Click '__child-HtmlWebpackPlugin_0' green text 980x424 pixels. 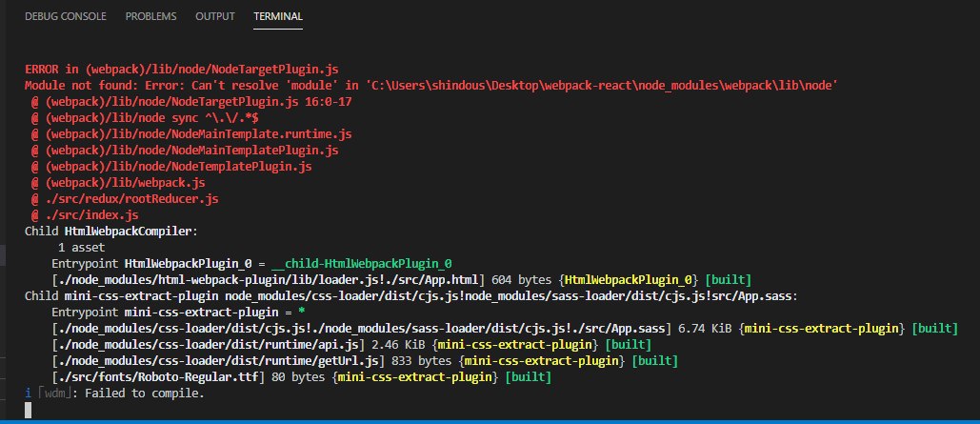click(x=362, y=264)
